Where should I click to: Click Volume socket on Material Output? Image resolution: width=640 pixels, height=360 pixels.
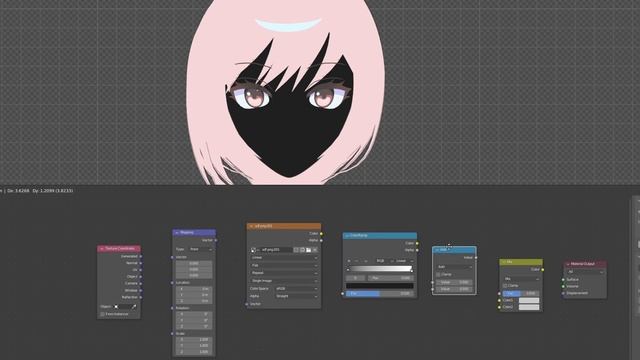563,287
